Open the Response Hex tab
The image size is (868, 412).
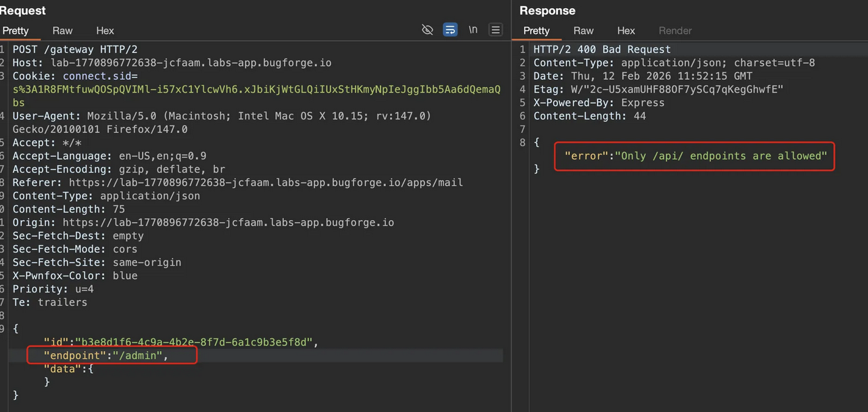click(626, 31)
